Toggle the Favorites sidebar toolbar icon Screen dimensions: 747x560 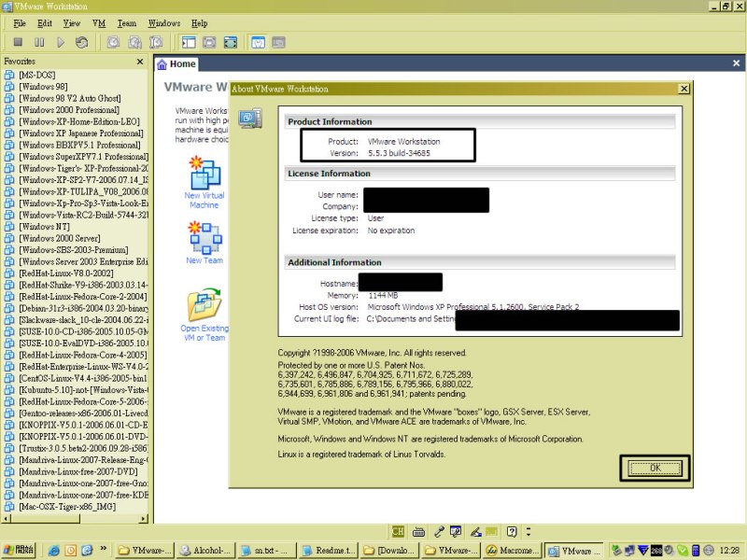click(x=189, y=42)
